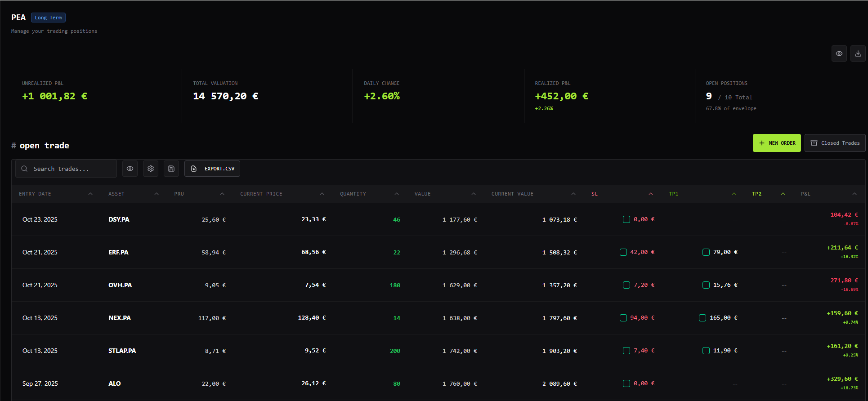Click NEX.PA current value 1 797,60 €

pyautogui.click(x=559, y=318)
